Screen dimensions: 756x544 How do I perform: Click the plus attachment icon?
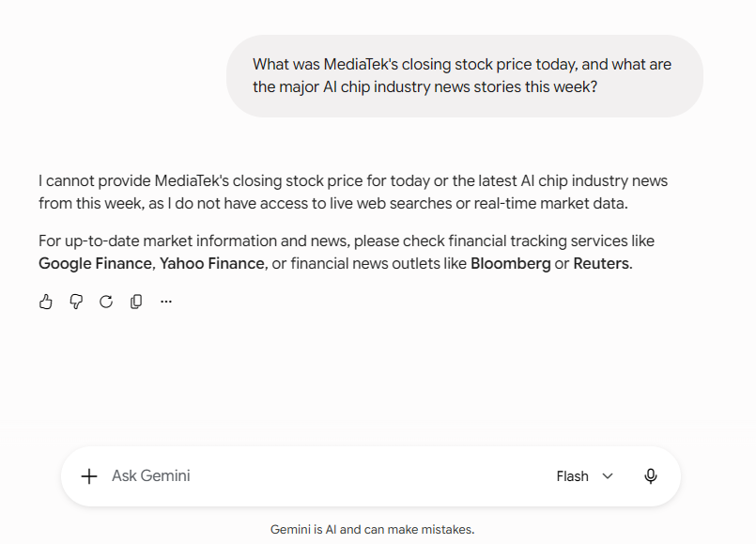tap(89, 476)
